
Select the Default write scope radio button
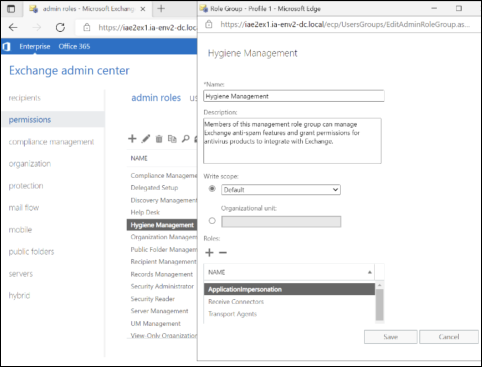pos(212,189)
